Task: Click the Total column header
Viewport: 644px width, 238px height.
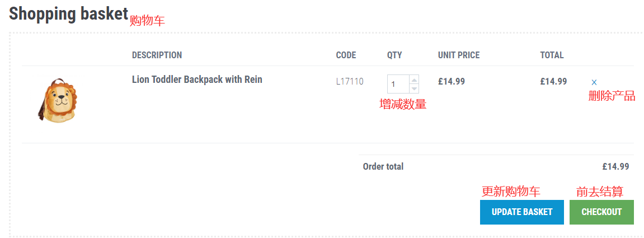Action: [552, 55]
